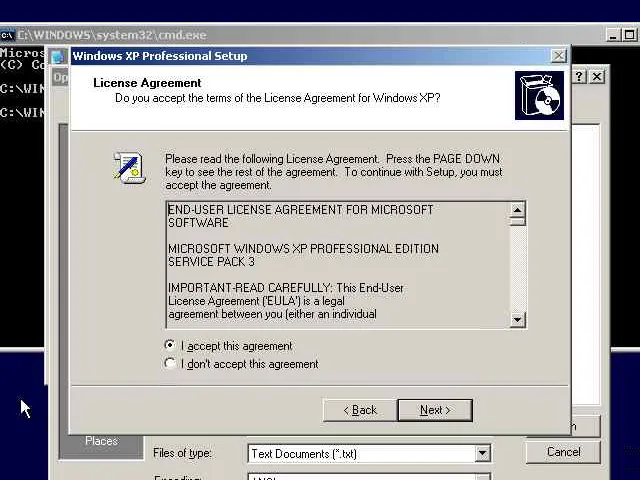
Task: Click the cmd.exe window title bar text
Action: [111, 35]
